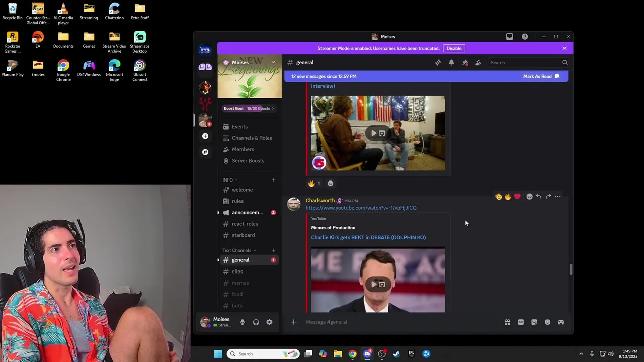Open Memes of Production channel name

(x=333, y=228)
